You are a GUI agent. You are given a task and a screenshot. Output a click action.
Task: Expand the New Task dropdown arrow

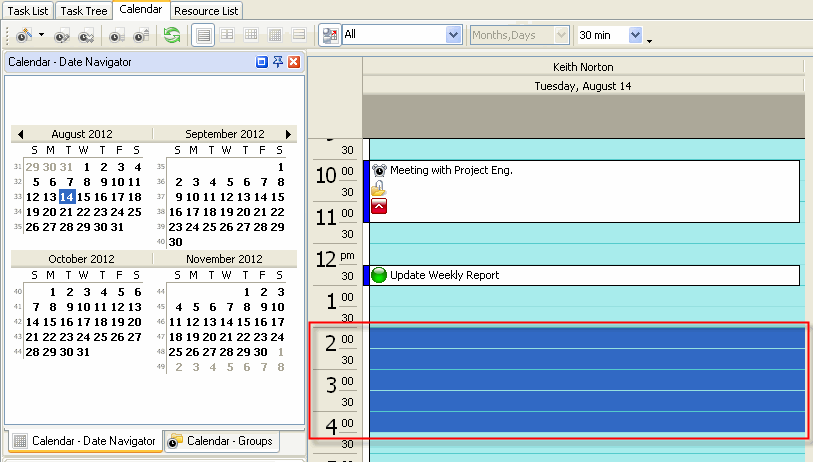42,35
